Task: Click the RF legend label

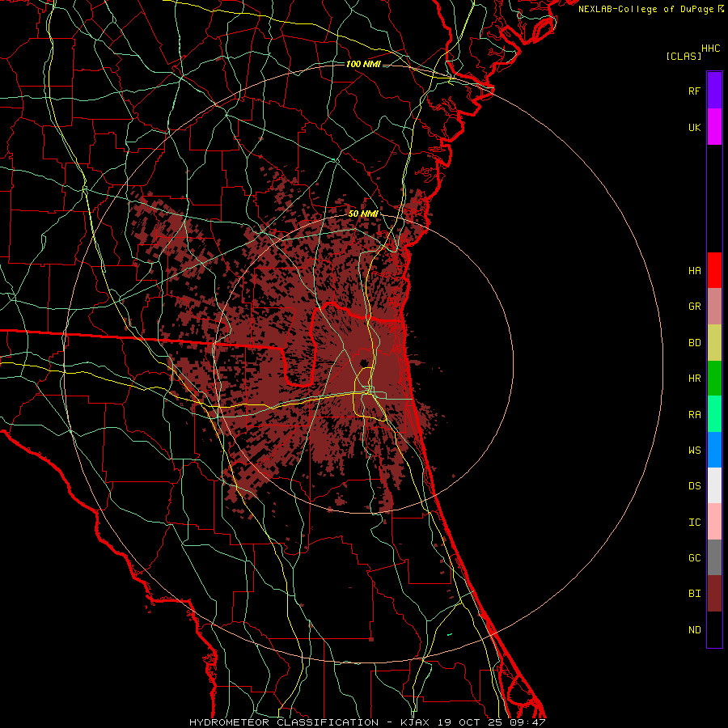Action: click(x=694, y=91)
